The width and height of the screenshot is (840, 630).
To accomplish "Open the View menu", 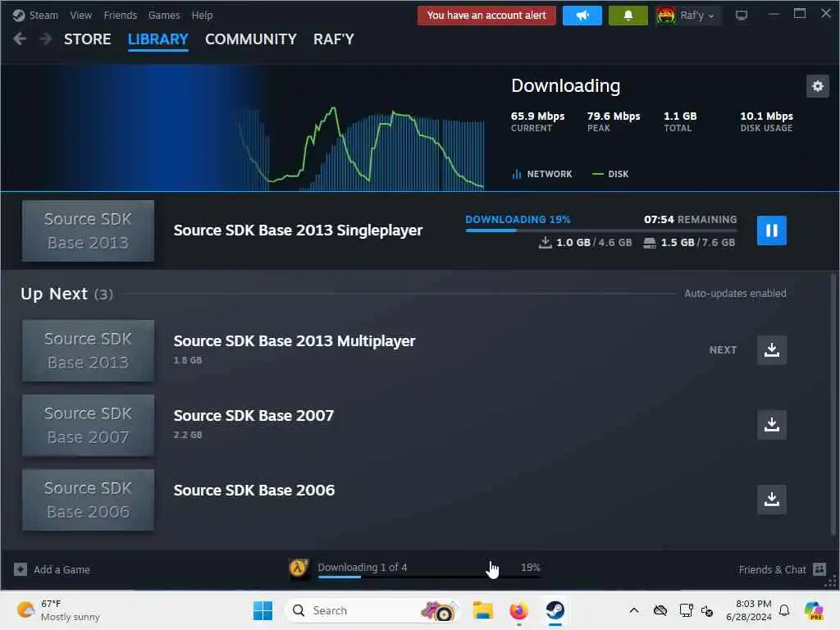I will (81, 16).
